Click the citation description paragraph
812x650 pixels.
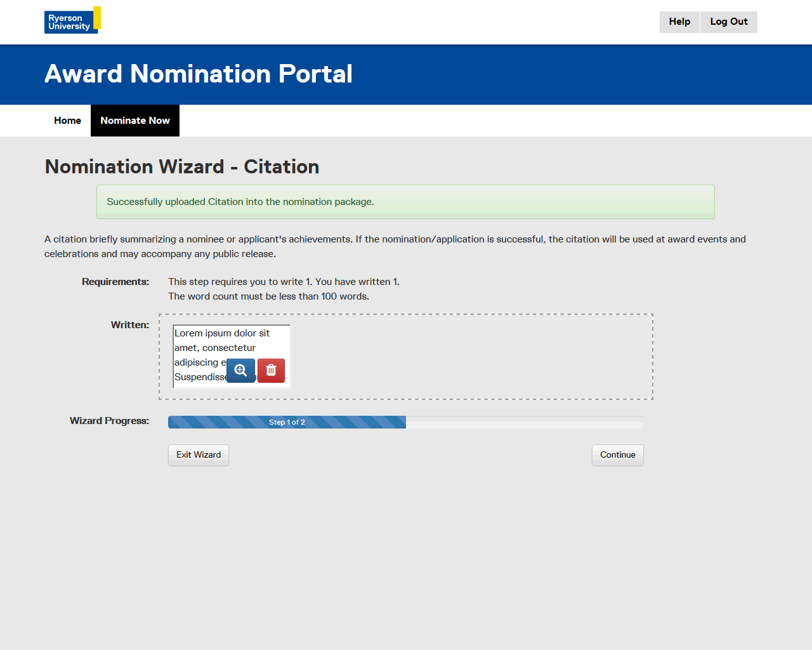(x=395, y=246)
